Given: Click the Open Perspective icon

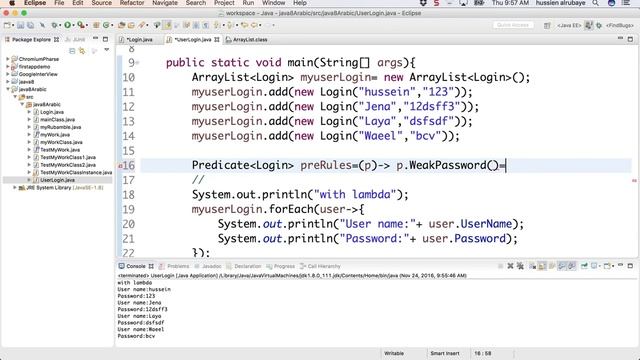Looking at the screenshot, I should click(x=547, y=25).
